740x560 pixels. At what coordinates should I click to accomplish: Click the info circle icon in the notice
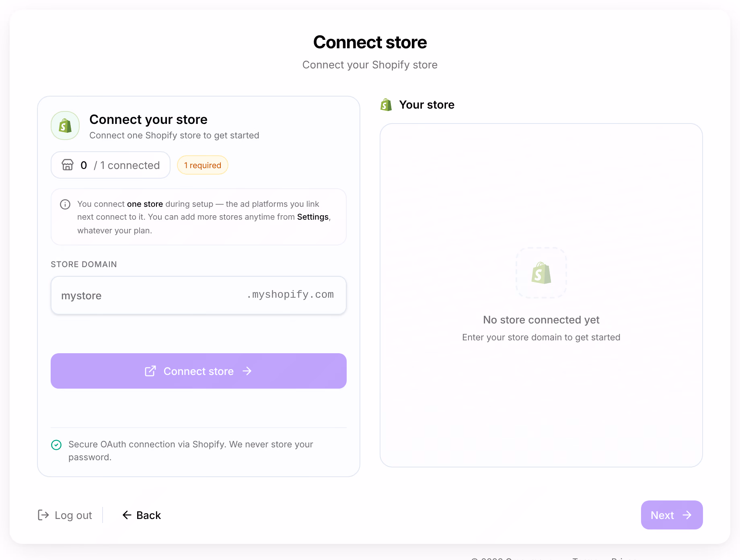tap(65, 204)
